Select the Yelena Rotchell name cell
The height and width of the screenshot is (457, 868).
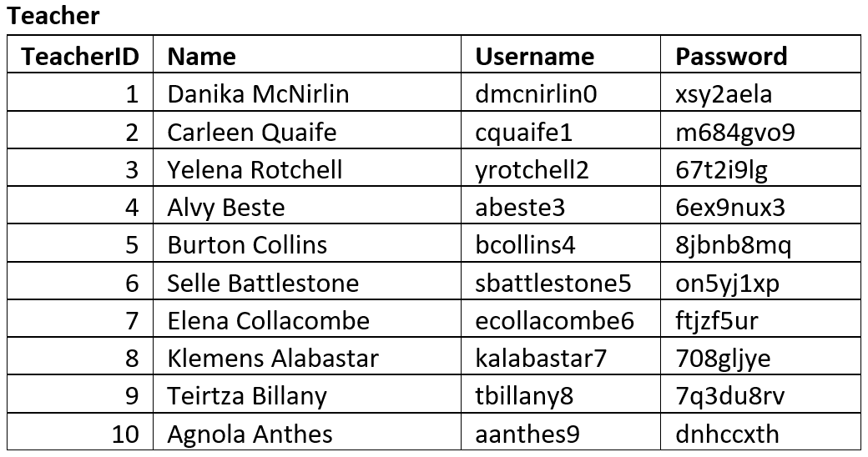(255, 170)
